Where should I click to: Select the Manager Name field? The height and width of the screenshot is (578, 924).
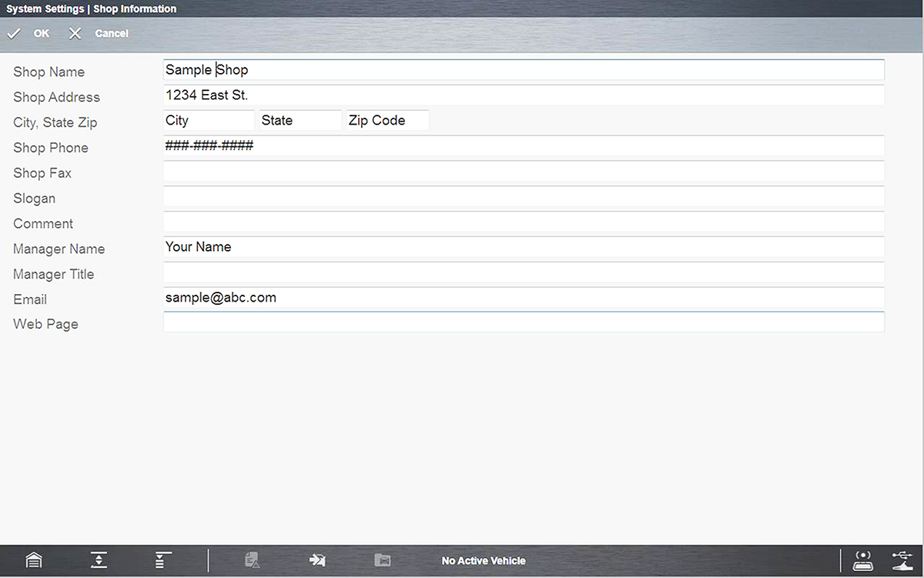[x=524, y=247]
